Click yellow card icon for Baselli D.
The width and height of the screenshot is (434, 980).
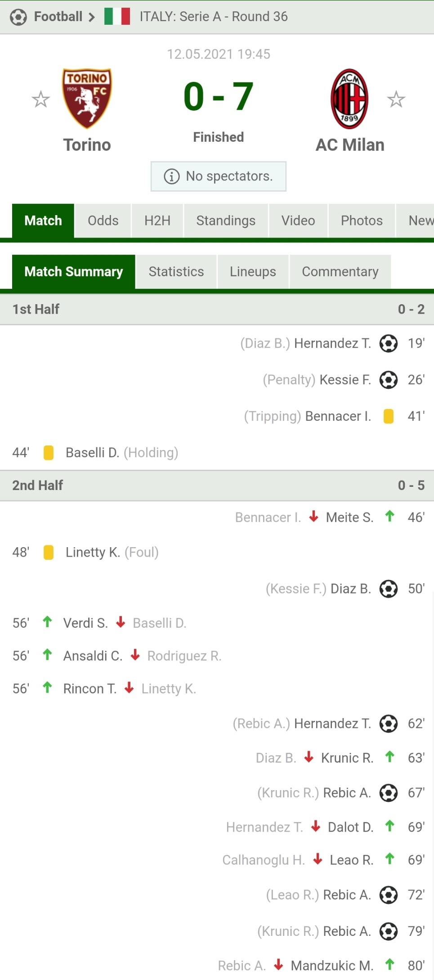49,453
